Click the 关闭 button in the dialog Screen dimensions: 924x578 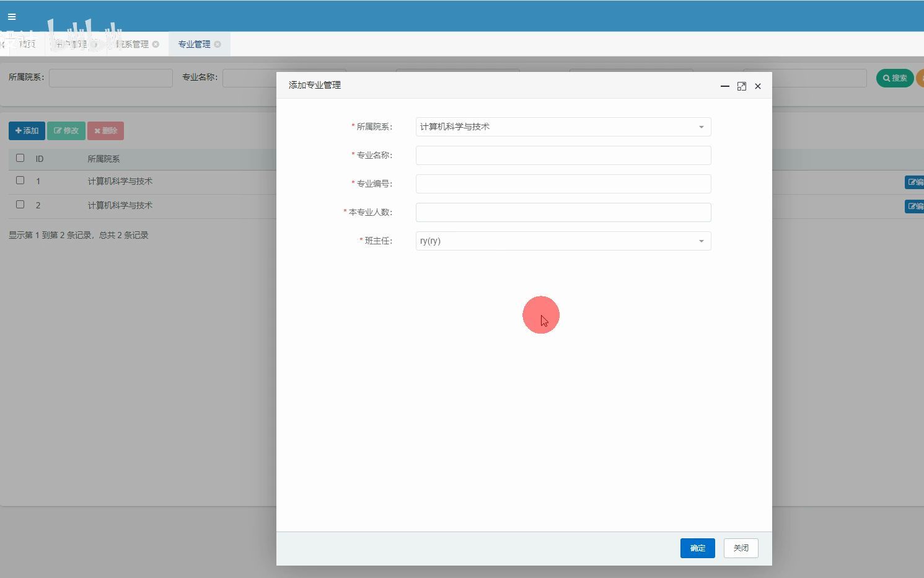coord(741,548)
